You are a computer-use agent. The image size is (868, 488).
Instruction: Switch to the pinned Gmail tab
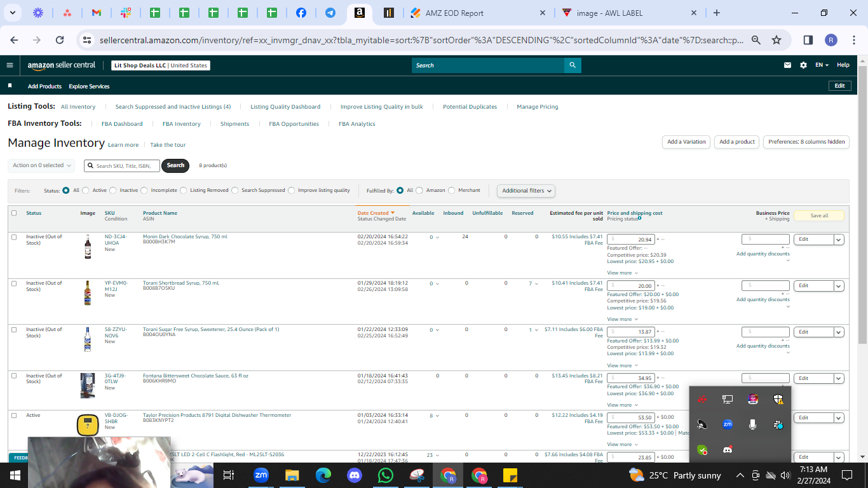coord(97,13)
